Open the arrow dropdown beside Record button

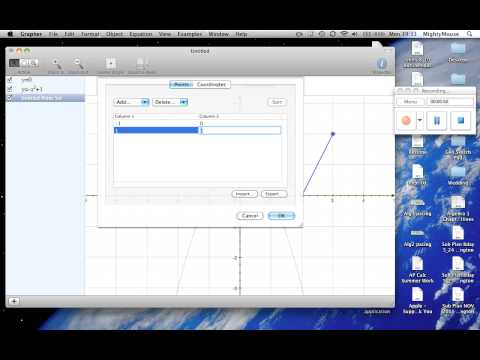point(420,120)
